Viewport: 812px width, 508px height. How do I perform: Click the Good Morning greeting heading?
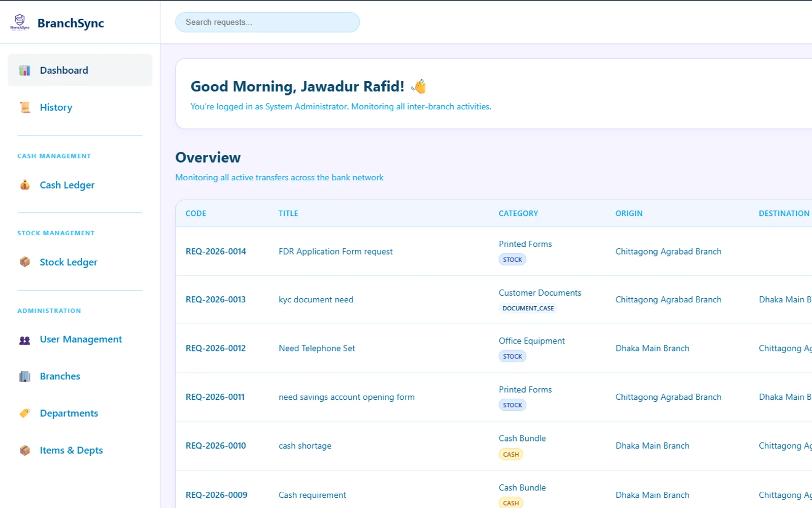click(297, 86)
